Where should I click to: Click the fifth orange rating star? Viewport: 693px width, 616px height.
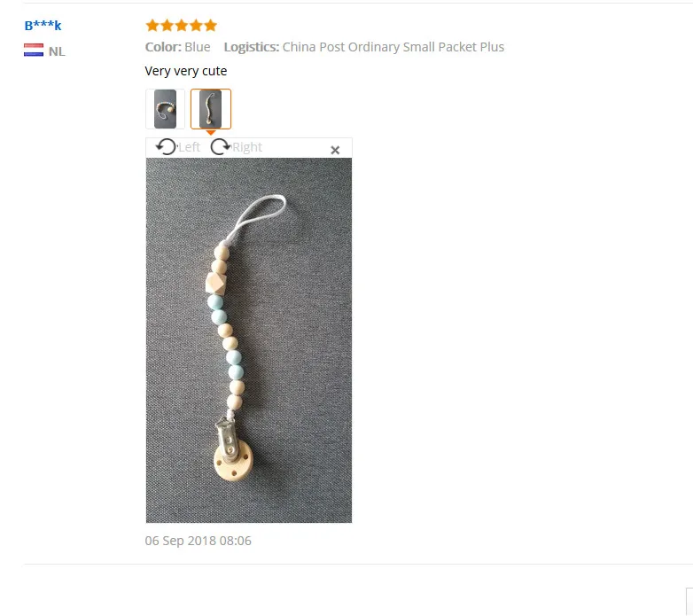(x=211, y=25)
